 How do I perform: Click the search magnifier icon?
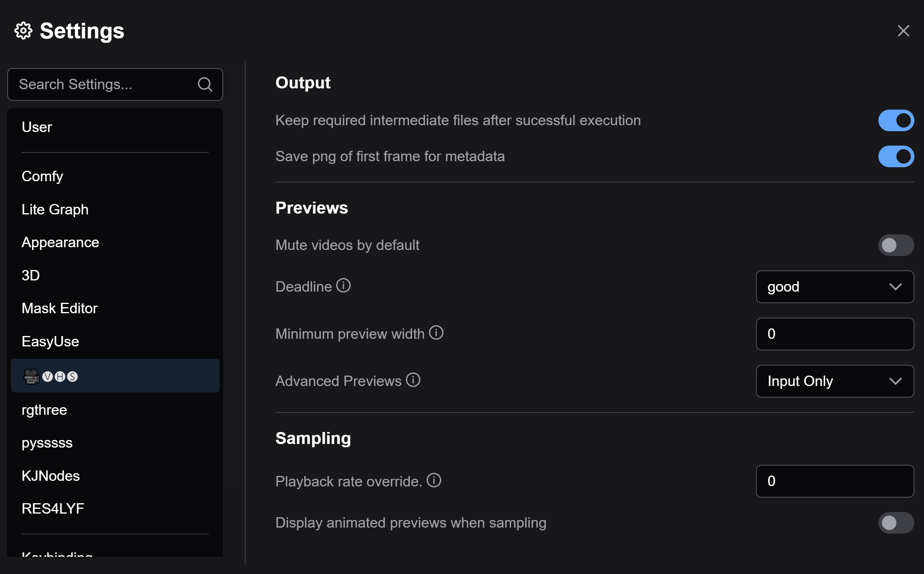point(205,84)
